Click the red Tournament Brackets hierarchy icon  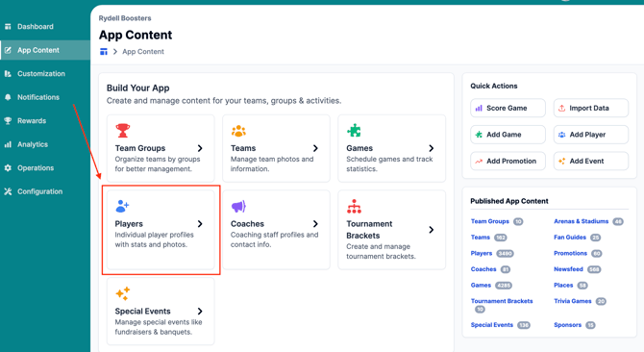pos(354,206)
